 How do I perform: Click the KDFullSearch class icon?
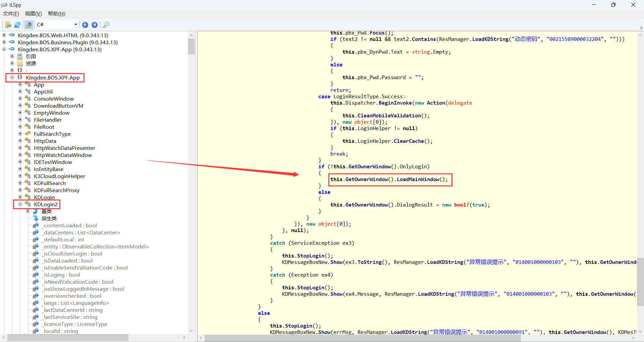tap(28, 183)
